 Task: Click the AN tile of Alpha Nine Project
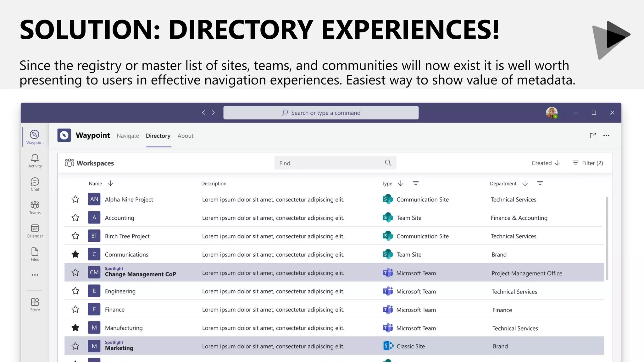94,199
